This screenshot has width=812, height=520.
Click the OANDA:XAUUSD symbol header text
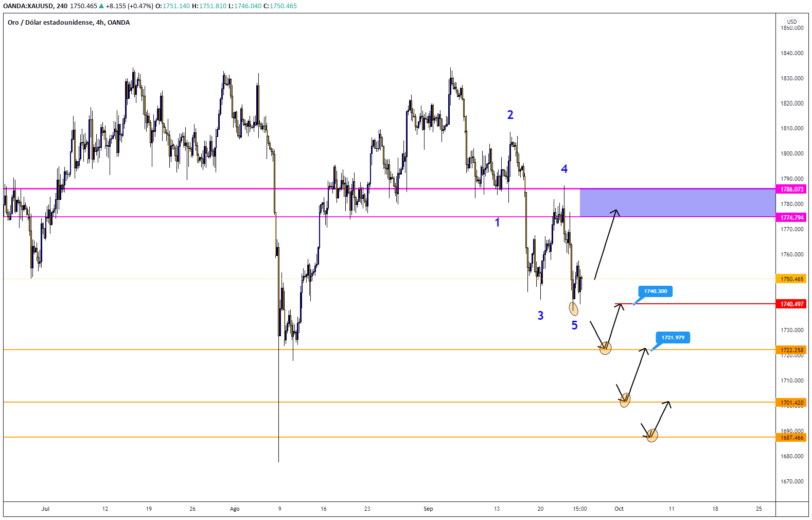coord(28,6)
